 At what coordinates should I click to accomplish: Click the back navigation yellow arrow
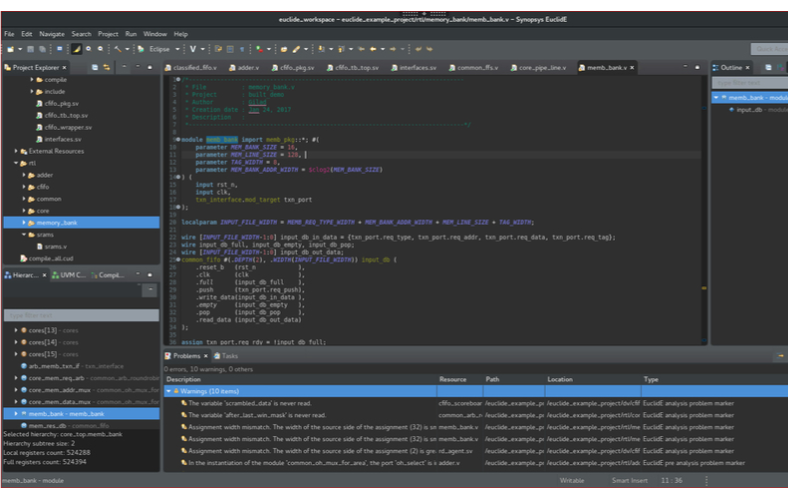373,49
